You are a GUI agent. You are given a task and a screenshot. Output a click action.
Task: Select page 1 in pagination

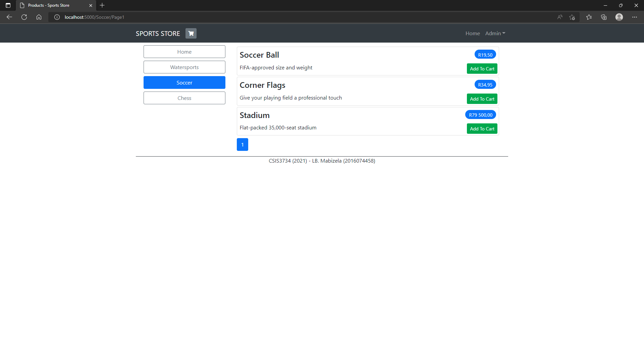[x=242, y=144]
